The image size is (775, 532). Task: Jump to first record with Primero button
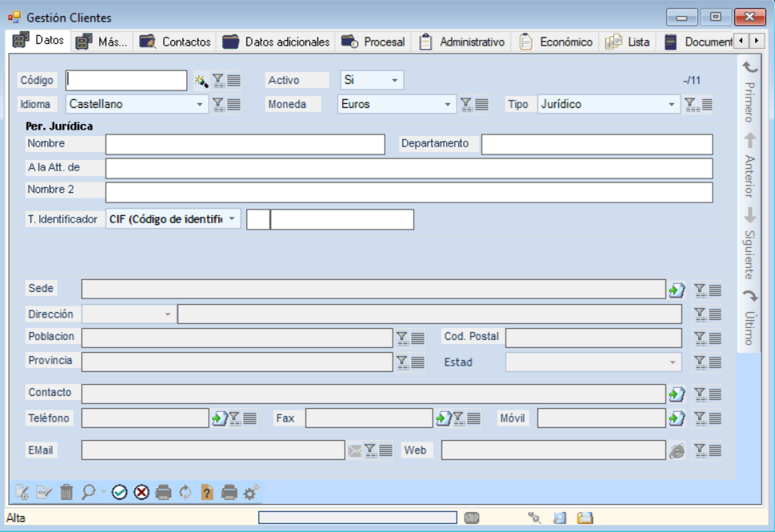pos(749,91)
